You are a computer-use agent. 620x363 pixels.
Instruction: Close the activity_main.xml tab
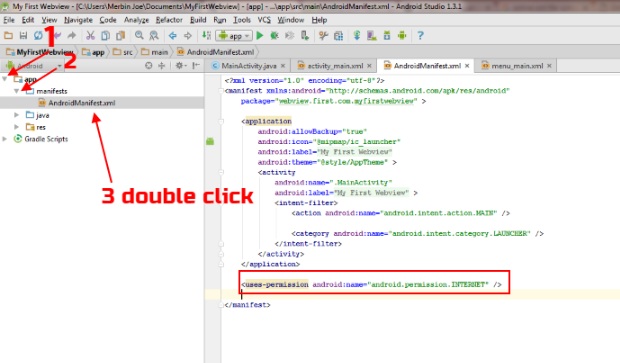[369, 66]
